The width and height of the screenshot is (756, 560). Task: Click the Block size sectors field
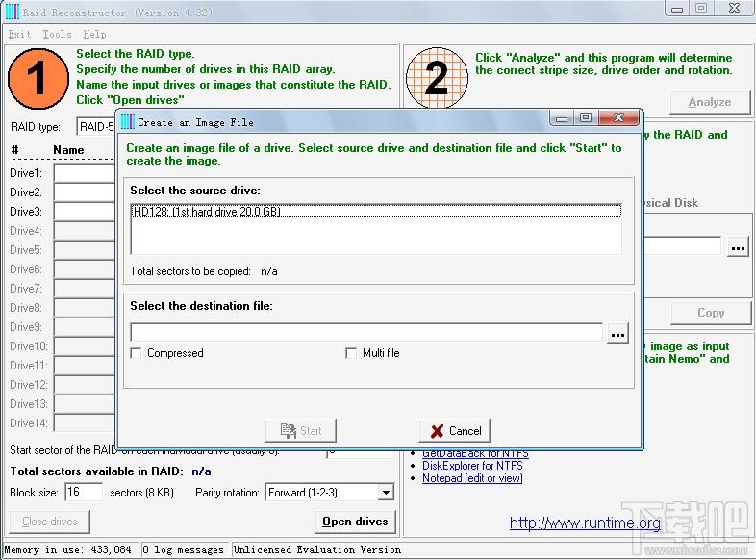click(x=84, y=493)
